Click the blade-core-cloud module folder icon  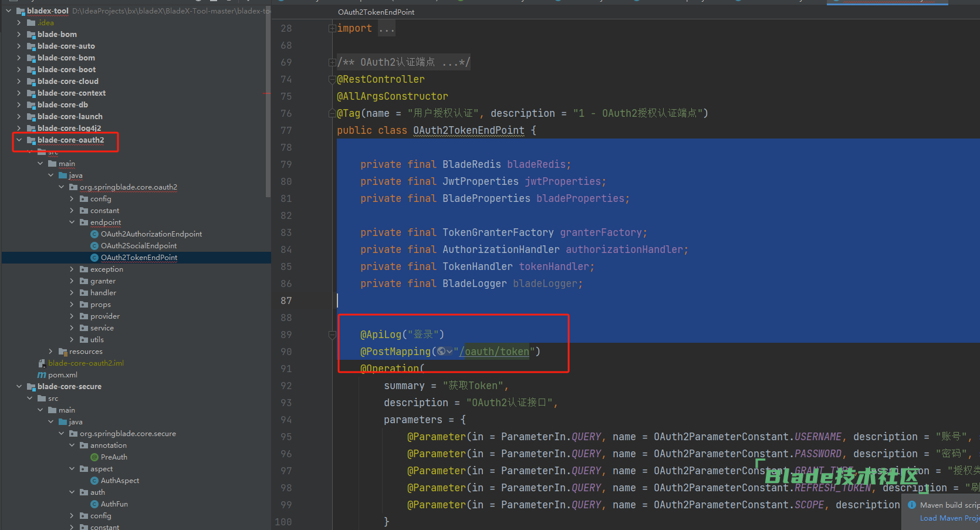tap(31, 82)
